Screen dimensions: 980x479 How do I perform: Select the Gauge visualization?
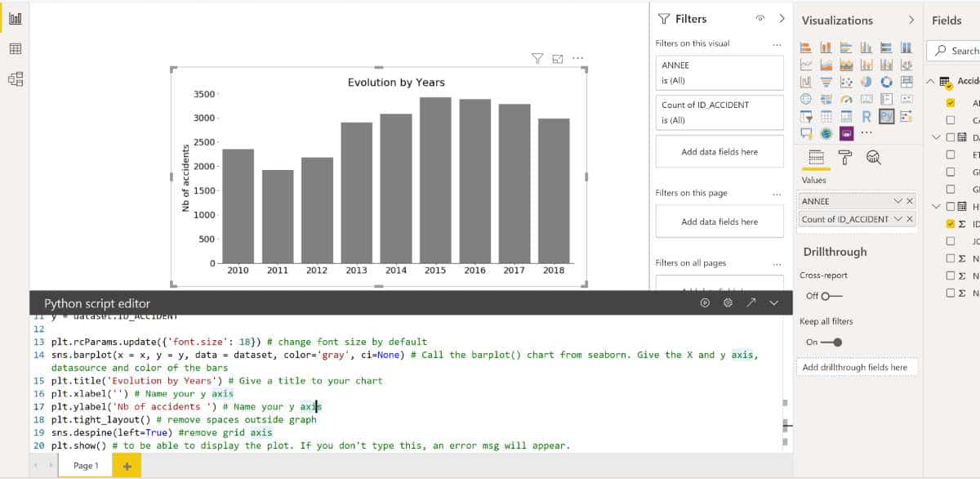click(x=846, y=99)
